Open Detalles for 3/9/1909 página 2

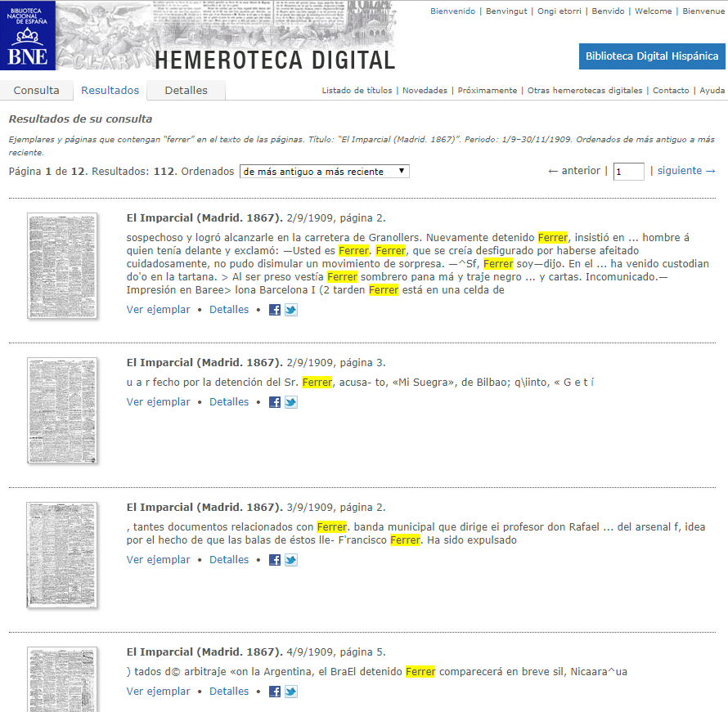click(229, 560)
